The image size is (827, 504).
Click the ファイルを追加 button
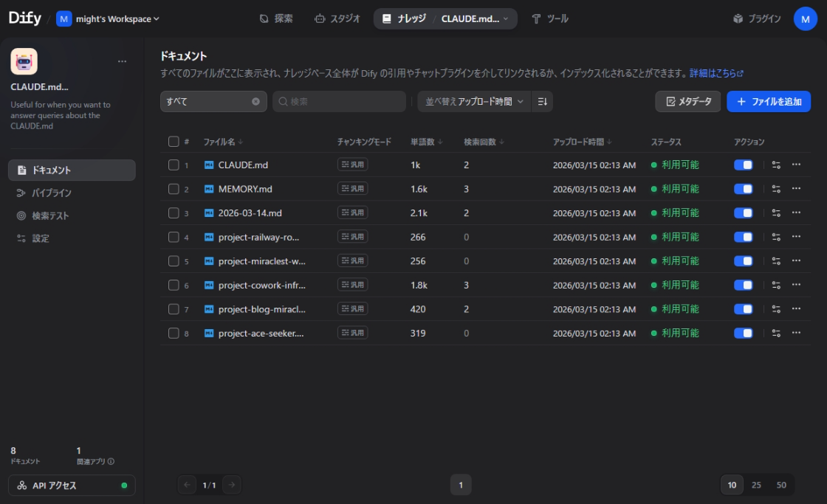pos(768,102)
